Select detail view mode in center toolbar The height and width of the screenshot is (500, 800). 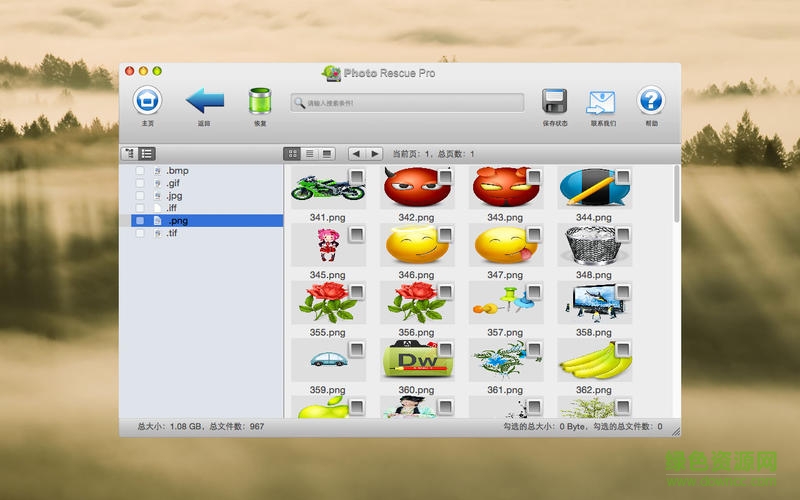[327, 154]
